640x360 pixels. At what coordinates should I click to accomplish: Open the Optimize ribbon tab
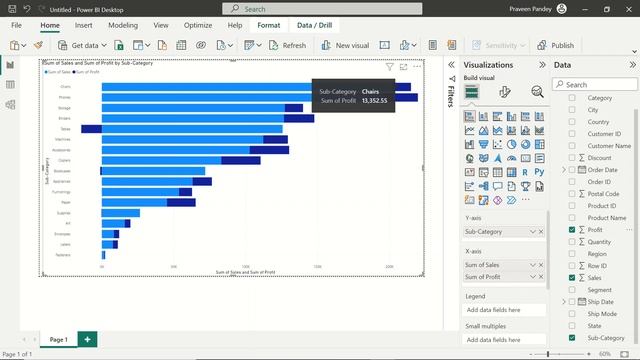(x=198, y=25)
